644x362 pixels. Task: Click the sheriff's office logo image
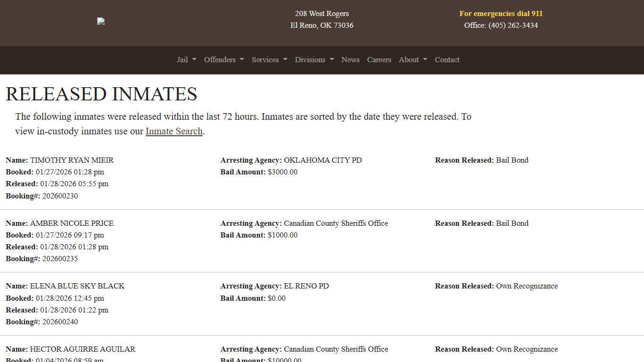(101, 21)
